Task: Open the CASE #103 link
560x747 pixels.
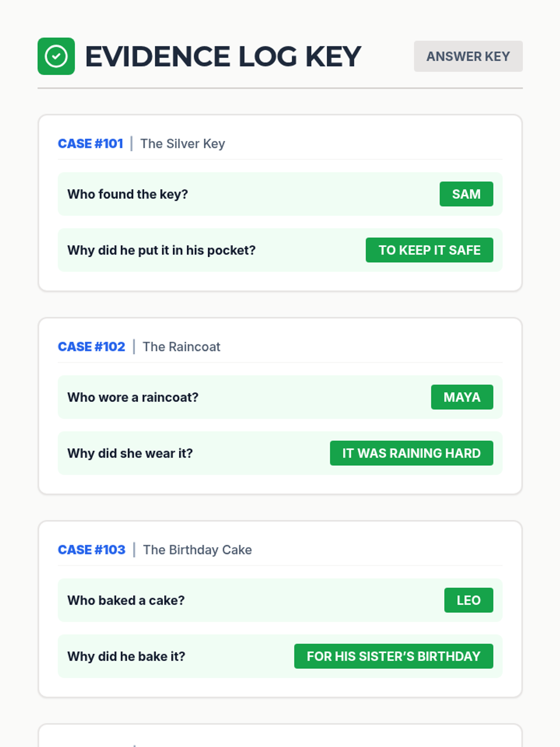Action: click(x=91, y=550)
